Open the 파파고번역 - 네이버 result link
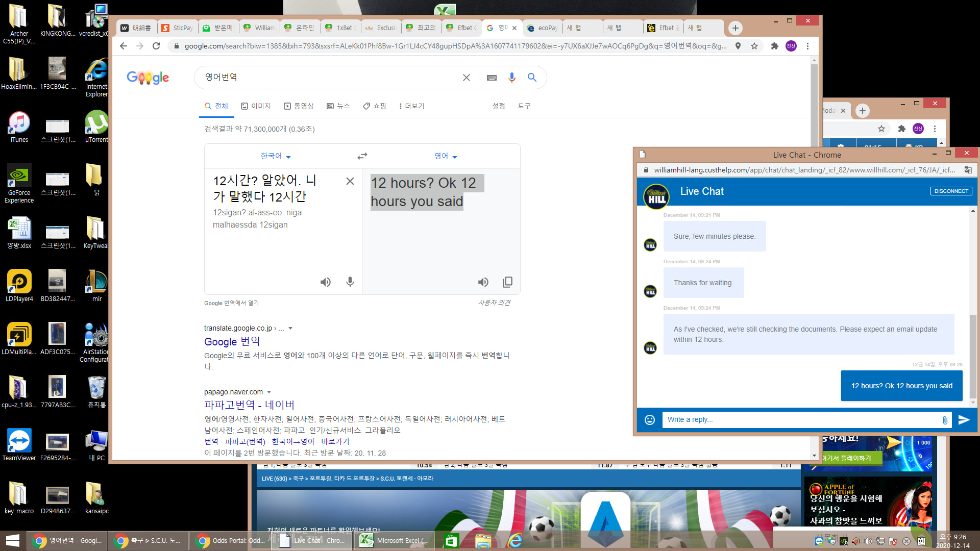Image resolution: width=980 pixels, height=551 pixels. (250, 405)
